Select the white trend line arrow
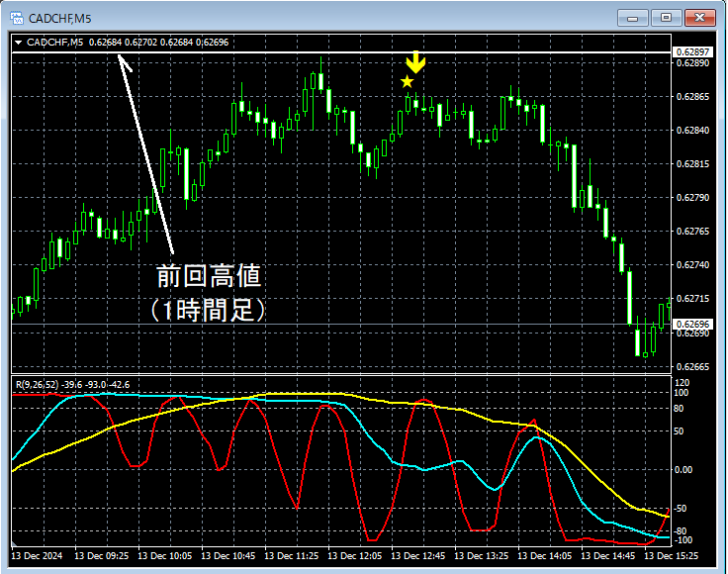 click(x=145, y=154)
